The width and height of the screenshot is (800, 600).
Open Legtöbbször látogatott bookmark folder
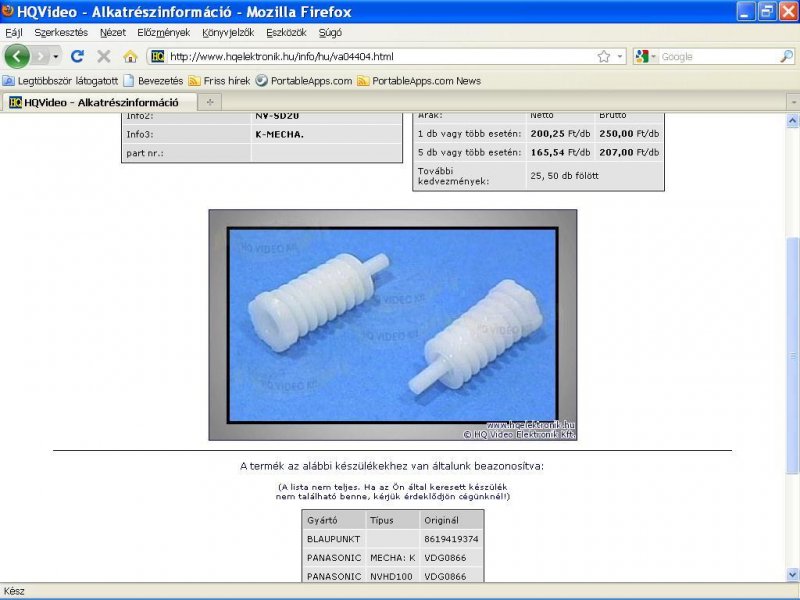[61, 81]
